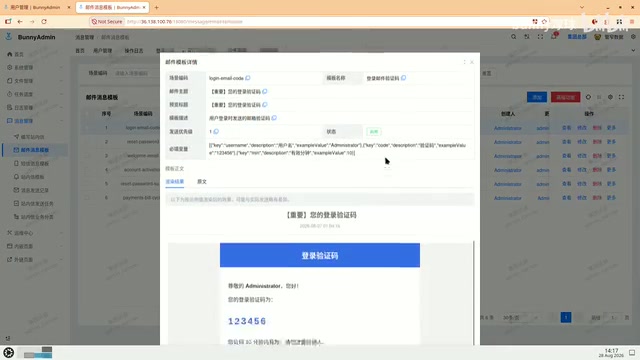Tick checkbox for row 6 payments-bill

(x=87, y=198)
